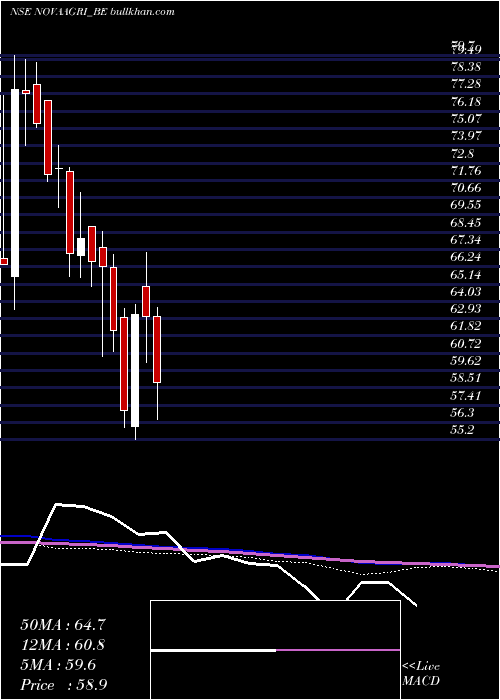Click the 58.51 price axis label
This screenshot has width=500, height=700.
coord(466,378)
